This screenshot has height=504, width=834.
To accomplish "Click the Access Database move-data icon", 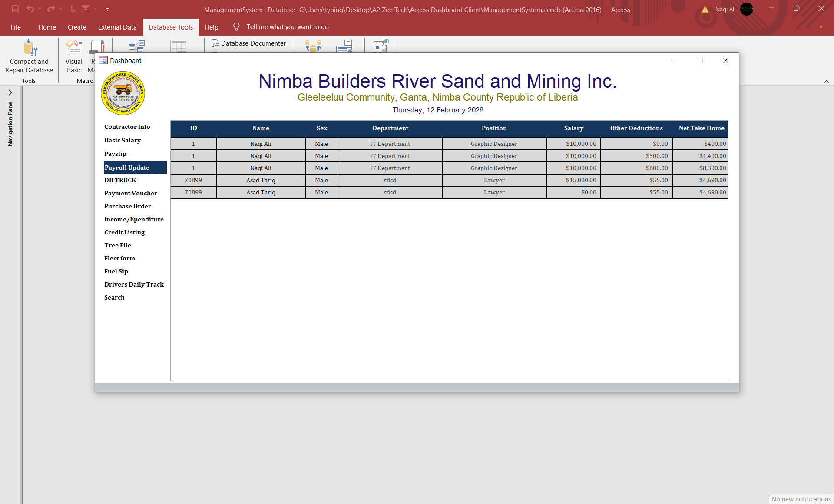I will click(x=313, y=46).
